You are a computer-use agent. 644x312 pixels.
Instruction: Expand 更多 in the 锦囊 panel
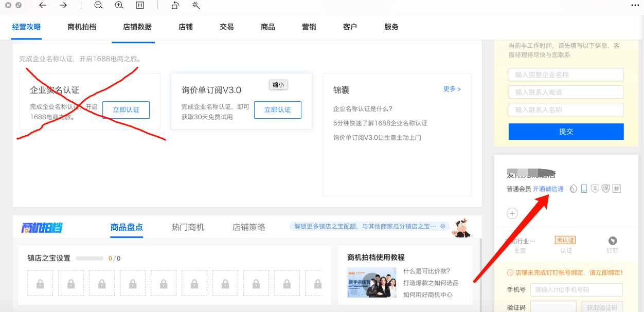[x=452, y=89]
